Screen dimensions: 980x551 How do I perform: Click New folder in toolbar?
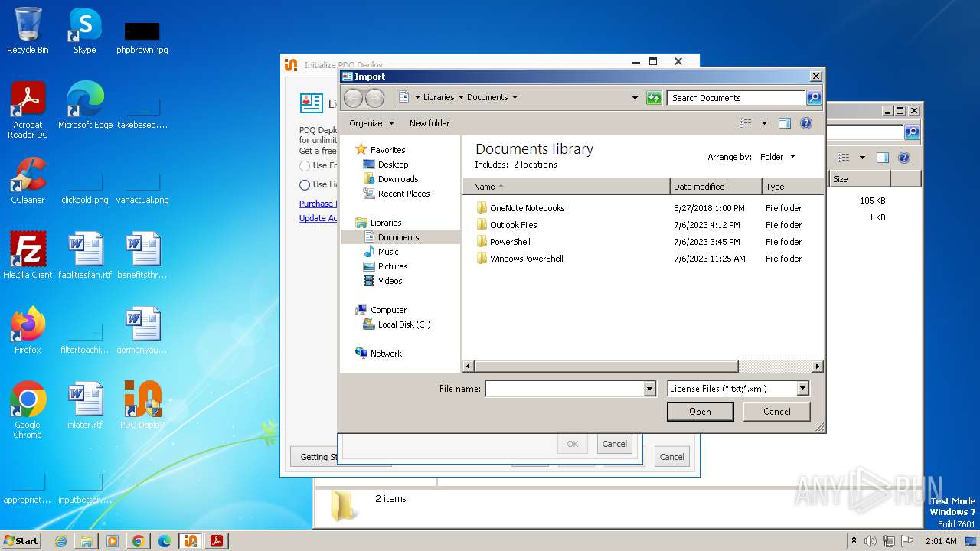430,123
